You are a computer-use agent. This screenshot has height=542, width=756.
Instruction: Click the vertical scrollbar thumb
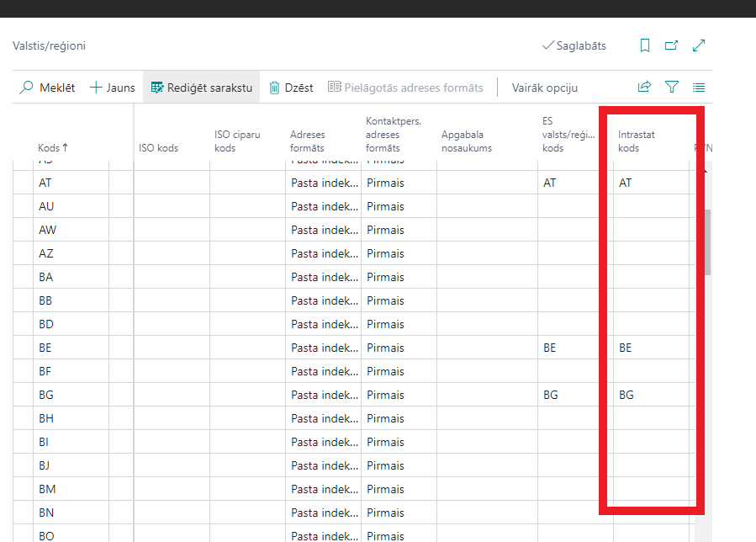pos(707,242)
